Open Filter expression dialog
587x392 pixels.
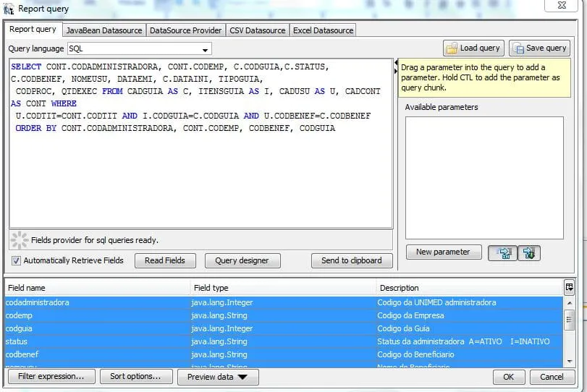point(51,376)
